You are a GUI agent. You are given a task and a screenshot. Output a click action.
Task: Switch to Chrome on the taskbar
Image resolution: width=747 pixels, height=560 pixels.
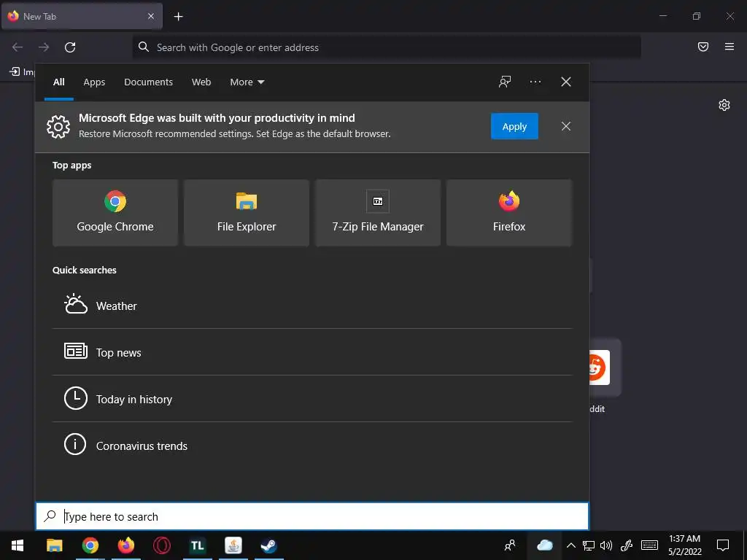90,545
